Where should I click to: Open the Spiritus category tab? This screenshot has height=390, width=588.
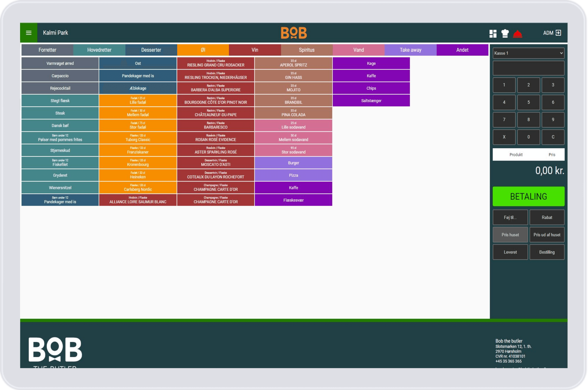tap(307, 50)
